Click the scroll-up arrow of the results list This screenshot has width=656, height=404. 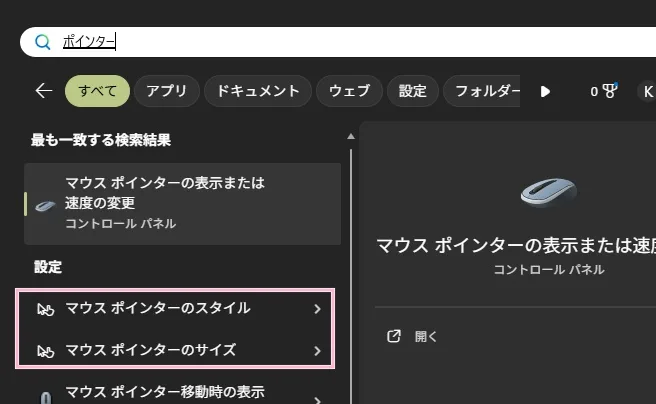(351, 136)
